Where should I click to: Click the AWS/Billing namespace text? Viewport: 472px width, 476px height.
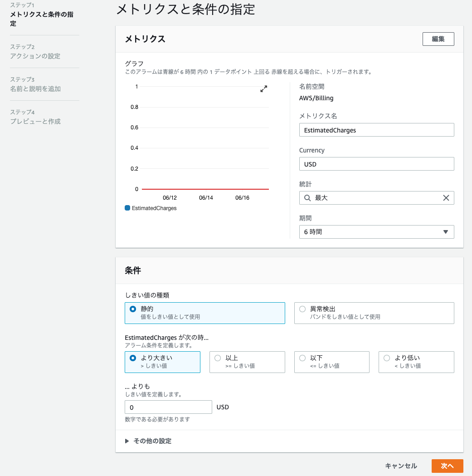pos(316,98)
